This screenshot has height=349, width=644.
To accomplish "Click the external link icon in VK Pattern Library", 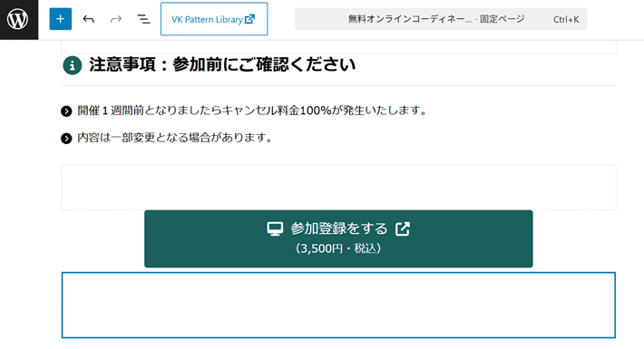I will coord(249,19).
